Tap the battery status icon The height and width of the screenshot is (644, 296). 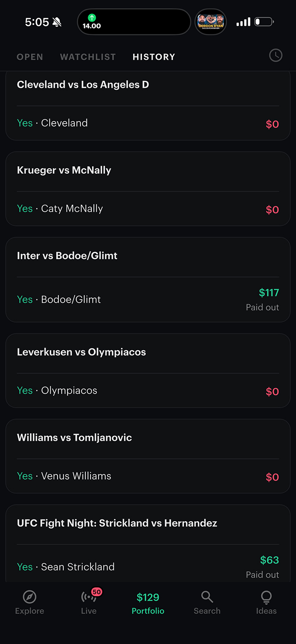264,22
